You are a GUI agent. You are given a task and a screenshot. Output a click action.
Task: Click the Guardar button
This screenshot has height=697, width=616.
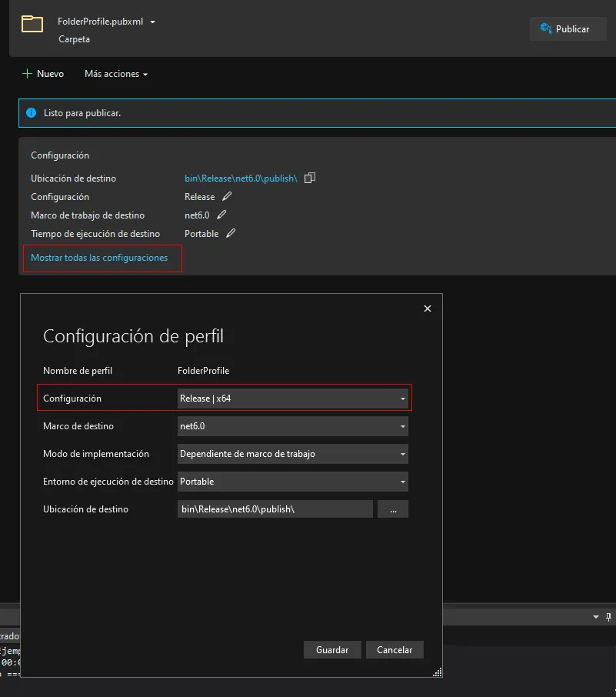(332, 649)
